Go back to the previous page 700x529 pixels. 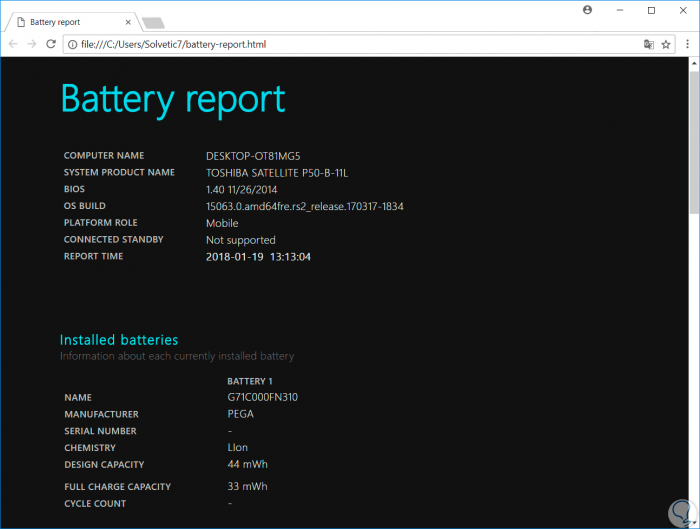coord(13,44)
